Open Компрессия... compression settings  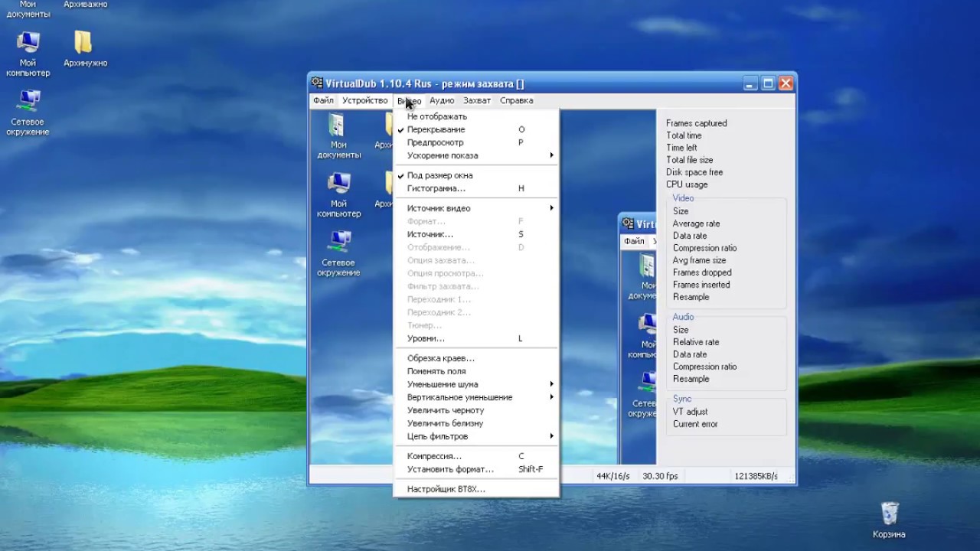click(x=475, y=456)
